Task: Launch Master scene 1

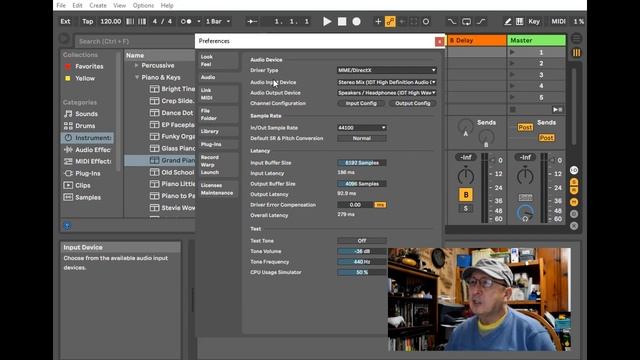Action: tap(512, 52)
